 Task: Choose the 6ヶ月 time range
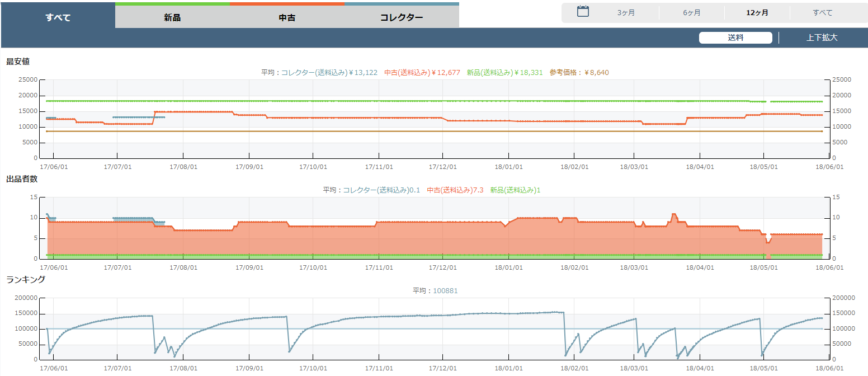[x=691, y=12]
